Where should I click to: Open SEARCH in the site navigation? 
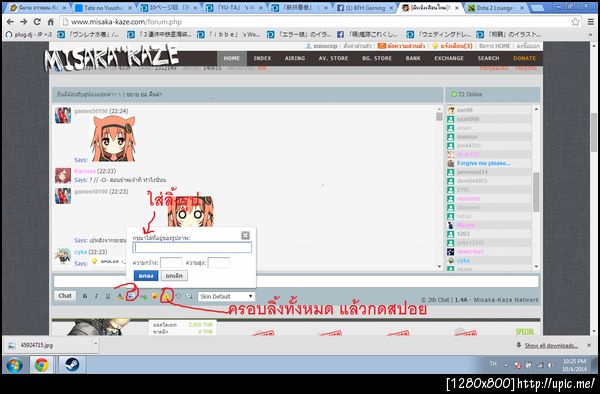pyautogui.click(x=488, y=59)
